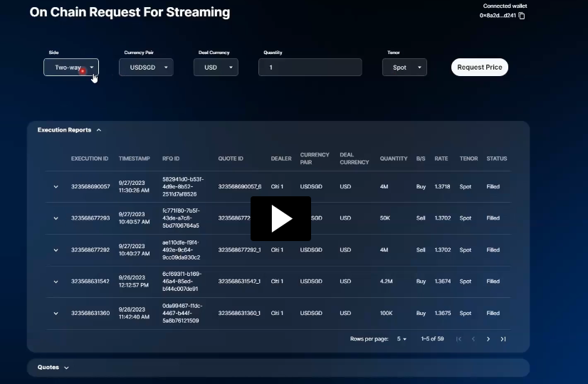Select quote ID 323568631360_1
This screenshot has width=588, height=384.
pyautogui.click(x=239, y=313)
